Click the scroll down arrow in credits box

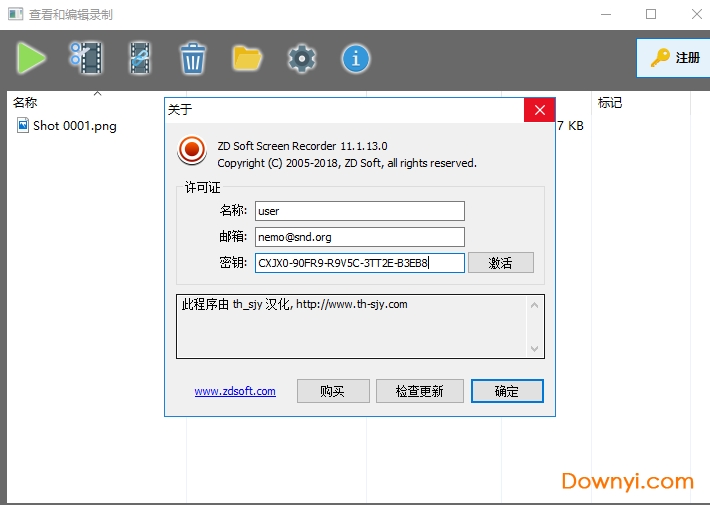536,349
